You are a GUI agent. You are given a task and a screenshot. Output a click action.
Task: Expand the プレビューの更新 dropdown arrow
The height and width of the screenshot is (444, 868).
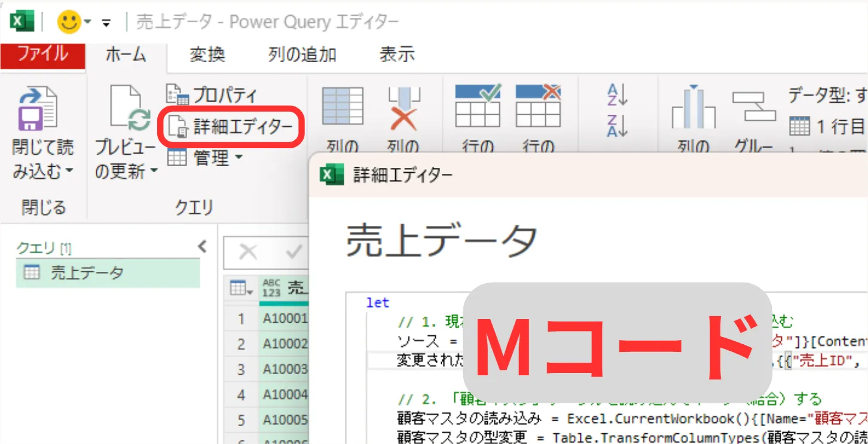coord(153,172)
